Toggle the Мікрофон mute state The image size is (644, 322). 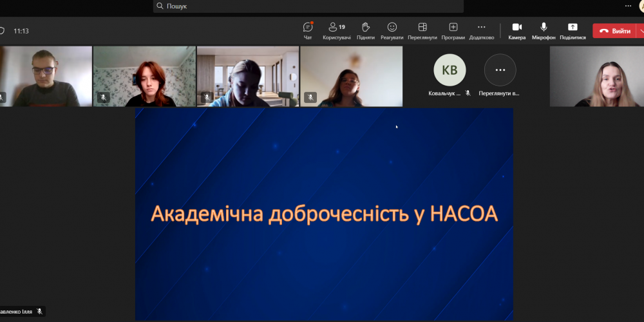pos(544,30)
